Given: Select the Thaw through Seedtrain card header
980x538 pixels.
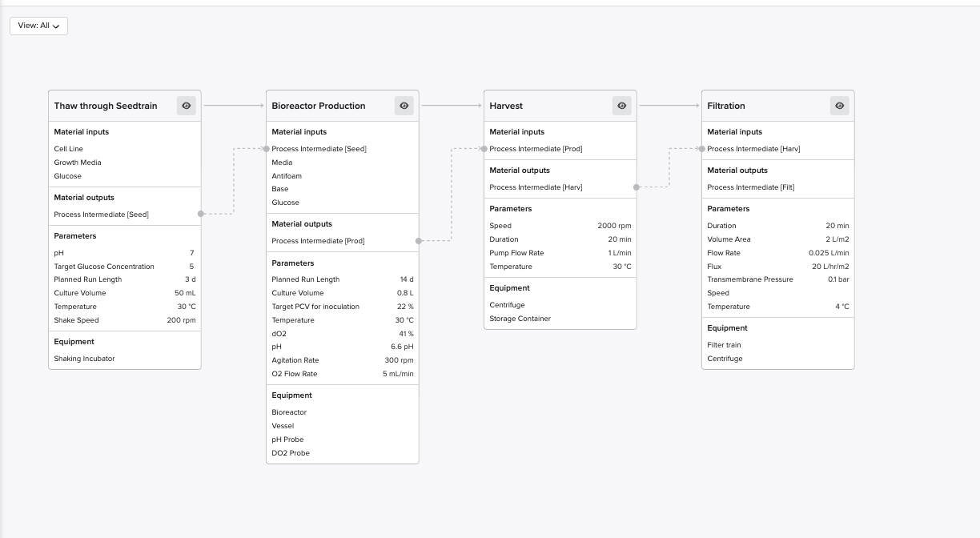Looking at the screenshot, I should point(105,105).
